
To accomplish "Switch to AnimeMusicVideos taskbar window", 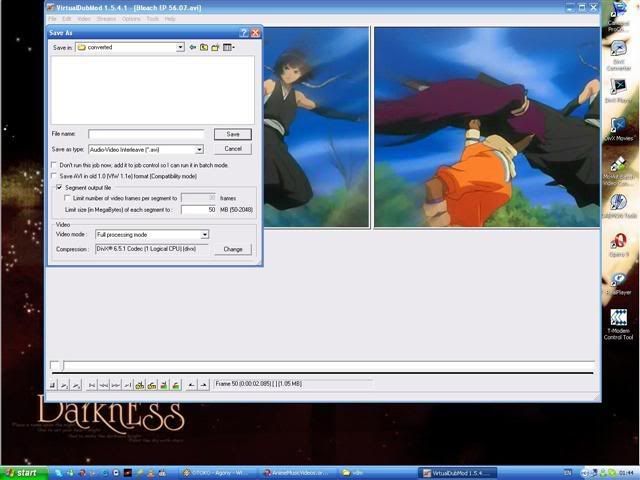I will (298, 473).
